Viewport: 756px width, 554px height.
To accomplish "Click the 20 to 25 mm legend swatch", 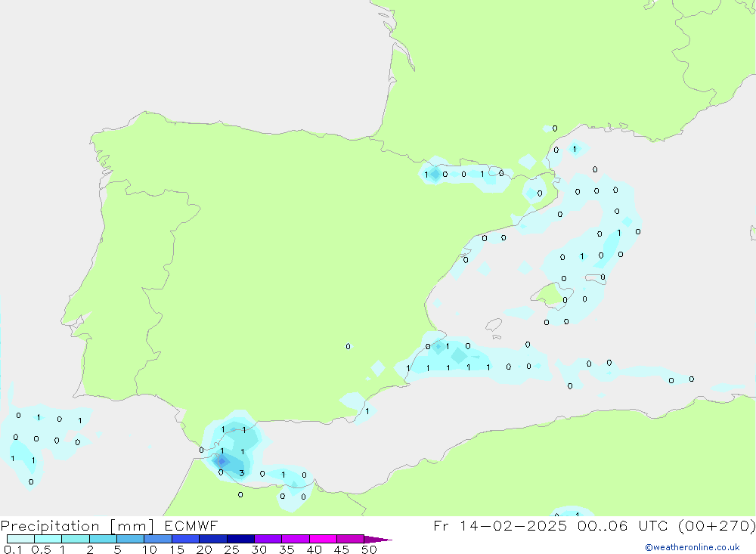I will tap(213, 539).
